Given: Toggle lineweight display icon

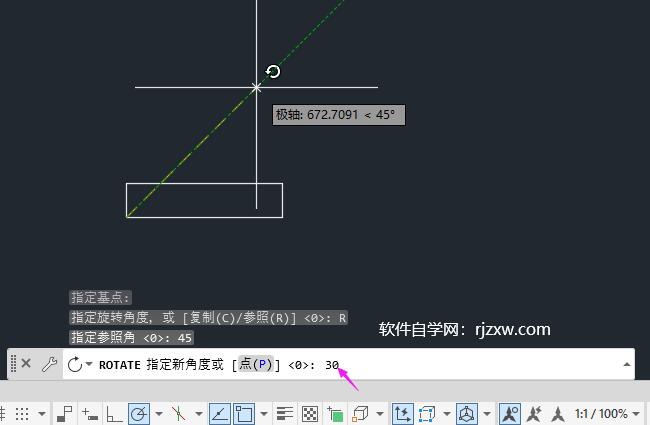Looking at the screenshot, I should pos(285,413).
